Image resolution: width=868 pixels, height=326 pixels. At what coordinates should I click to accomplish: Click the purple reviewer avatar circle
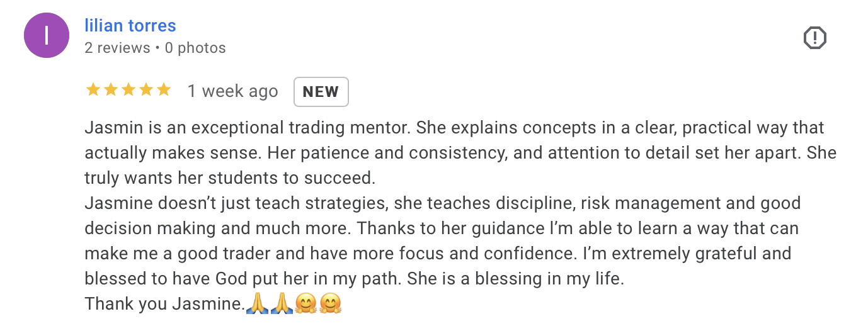pyautogui.click(x=47, y=36)
